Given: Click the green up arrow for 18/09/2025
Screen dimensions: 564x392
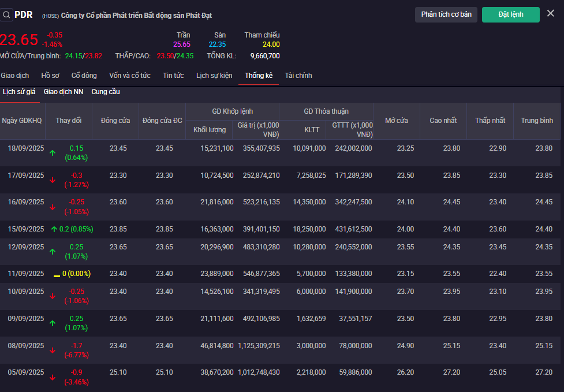Looking at the screenshot, I should coord(53,153).
